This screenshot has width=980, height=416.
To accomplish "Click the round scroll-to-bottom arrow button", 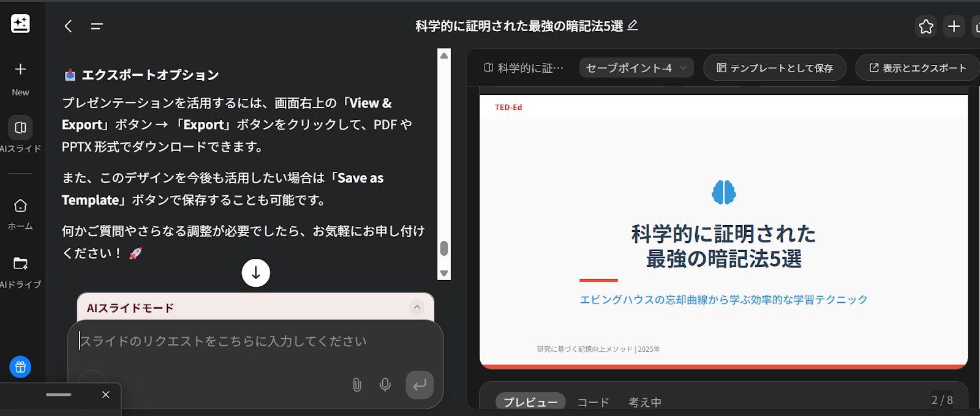I will [256, 273].
